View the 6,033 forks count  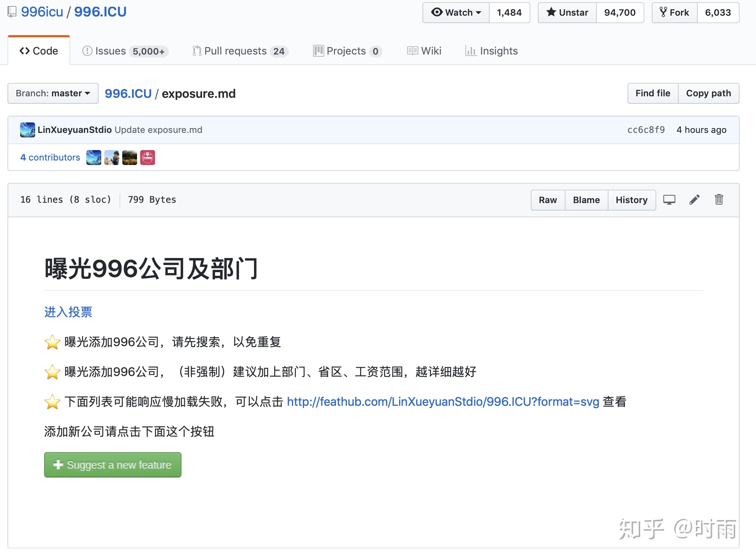pyautogui.click(x=718, y=13)
